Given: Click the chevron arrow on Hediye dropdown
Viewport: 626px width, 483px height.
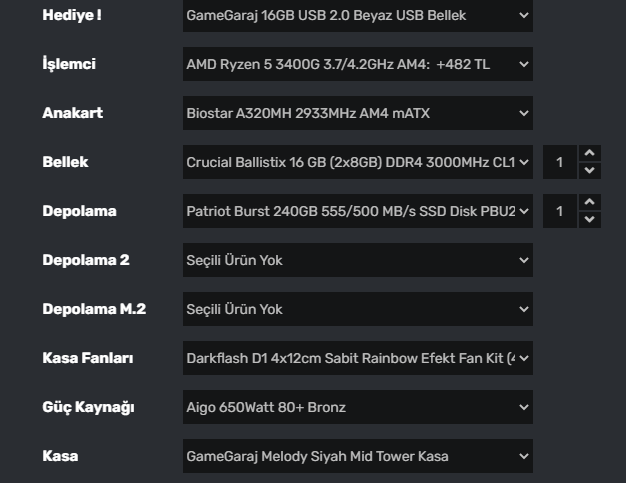Looking at the screenshot, I should tap(523, 16).
